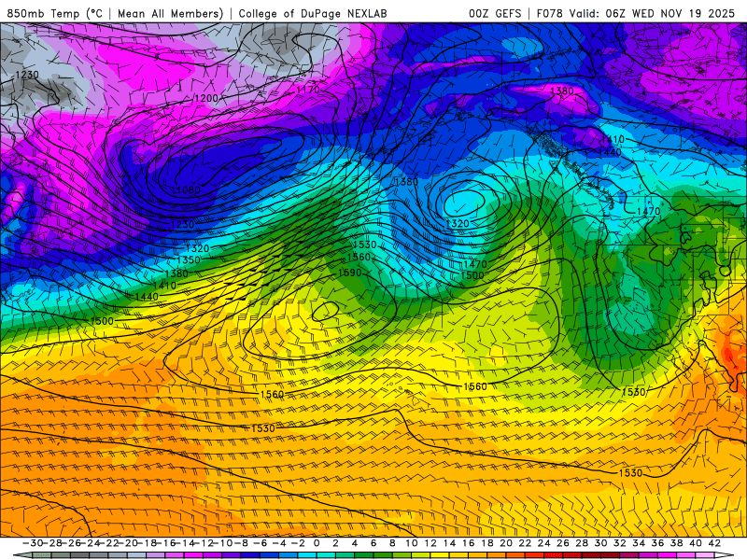Click the 1410 label directly above 1440 at right
Screen dimensions: 747x560
point(613,139)
